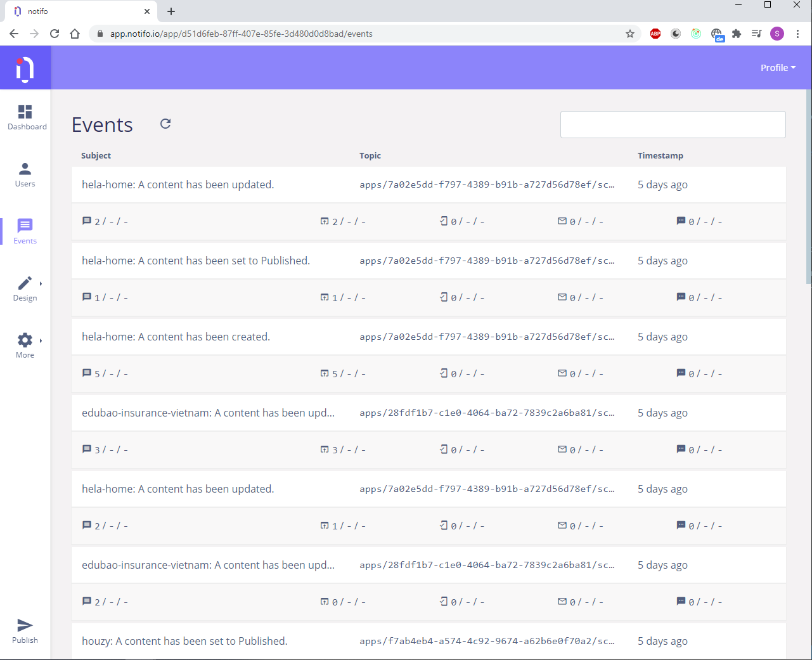Refresh the Events list

[165, 124]
